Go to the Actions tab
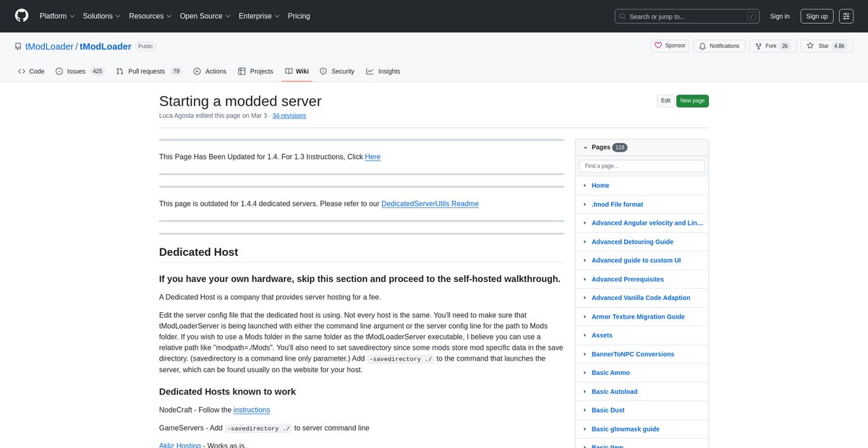The width and height of the screenshot is (868, 448). click(x=210, y=72)
